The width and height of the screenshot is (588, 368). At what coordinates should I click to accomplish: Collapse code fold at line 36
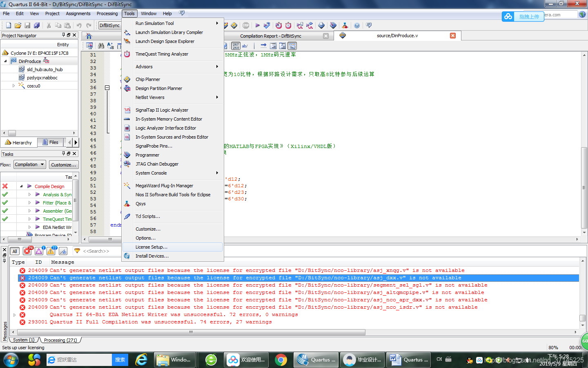tap(107, 88)
